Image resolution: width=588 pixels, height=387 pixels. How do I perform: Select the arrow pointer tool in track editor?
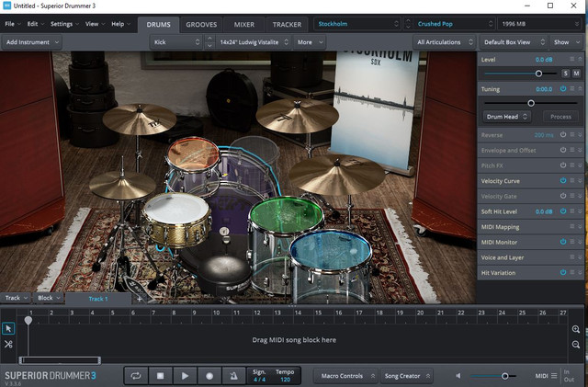8,329
